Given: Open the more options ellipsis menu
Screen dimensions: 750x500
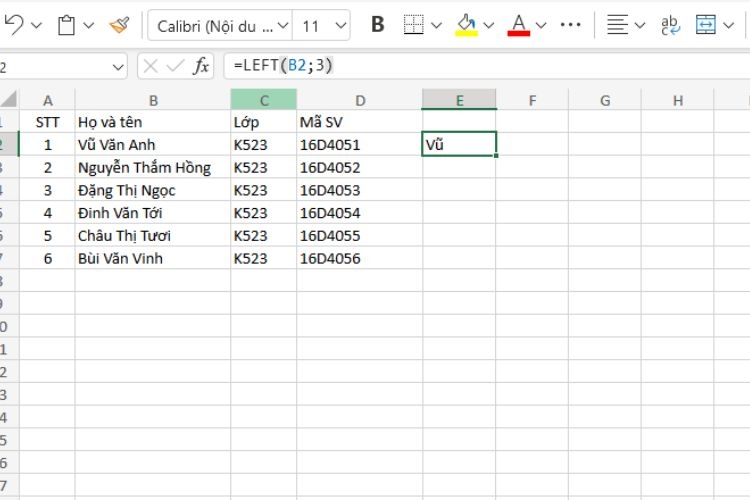Looking at the screenshot, I should [570, 24].
